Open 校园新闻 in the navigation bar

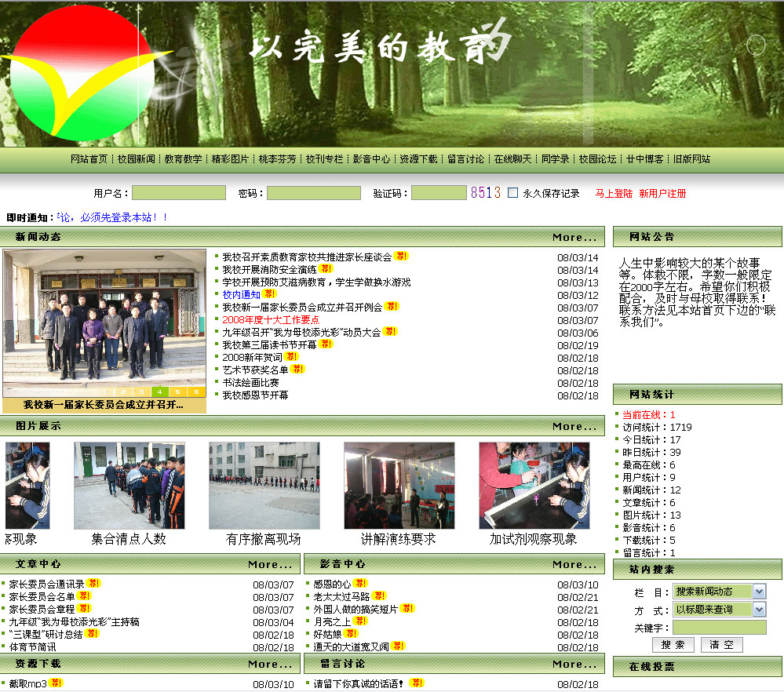coord(137,159)
